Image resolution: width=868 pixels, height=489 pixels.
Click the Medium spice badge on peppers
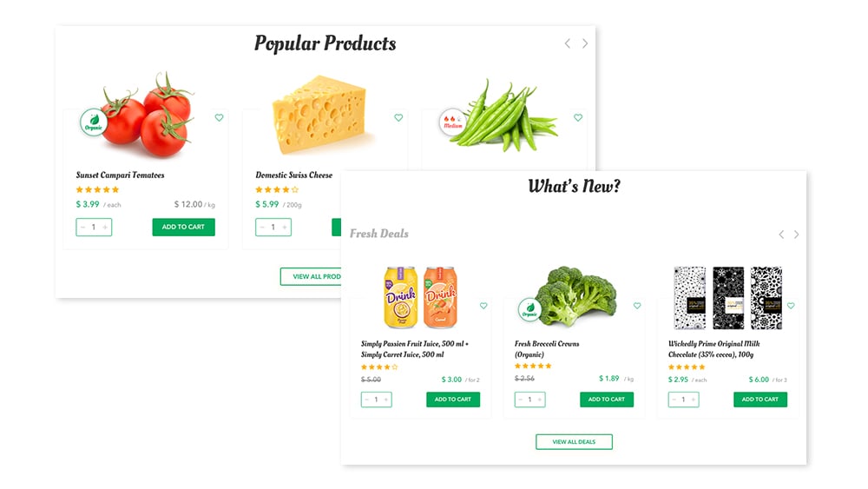[x=452, y=122]
